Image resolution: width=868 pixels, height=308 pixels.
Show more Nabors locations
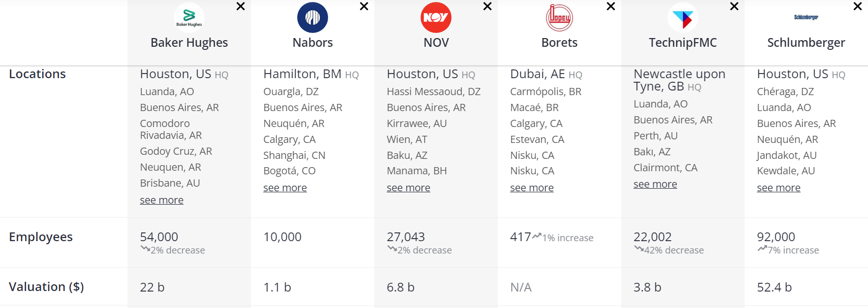(x=285, y=188)
